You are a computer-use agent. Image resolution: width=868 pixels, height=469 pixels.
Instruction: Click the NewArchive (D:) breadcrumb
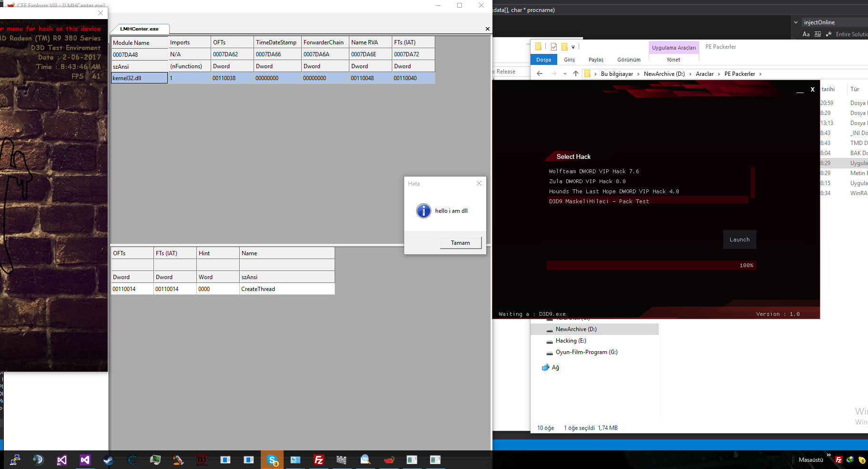(x=664, y=74)
